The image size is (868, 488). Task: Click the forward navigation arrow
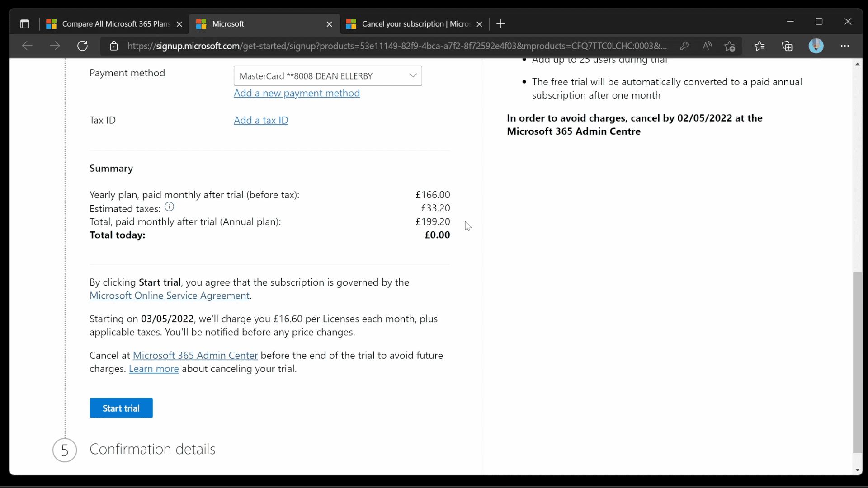click(x=55, y=46)
